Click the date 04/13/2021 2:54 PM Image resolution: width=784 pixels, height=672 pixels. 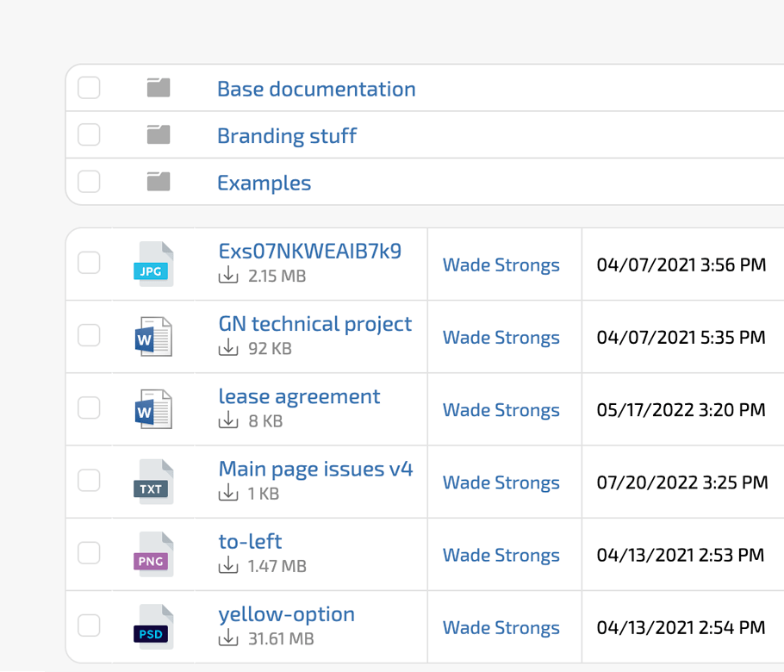tap(681, 627)
